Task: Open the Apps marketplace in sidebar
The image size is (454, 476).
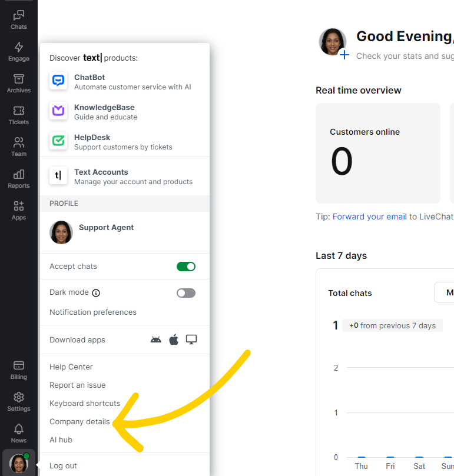Action: [x=18, y=211]
